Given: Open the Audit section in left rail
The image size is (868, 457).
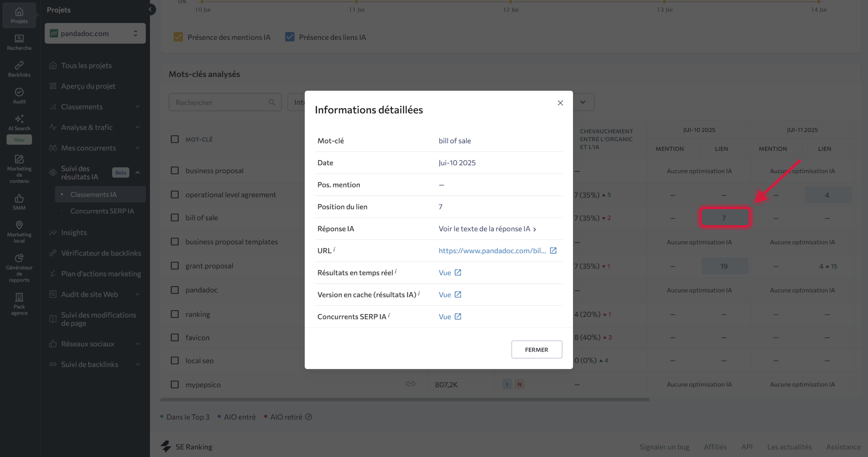Looking at the screenshot, I should point(19,96).
